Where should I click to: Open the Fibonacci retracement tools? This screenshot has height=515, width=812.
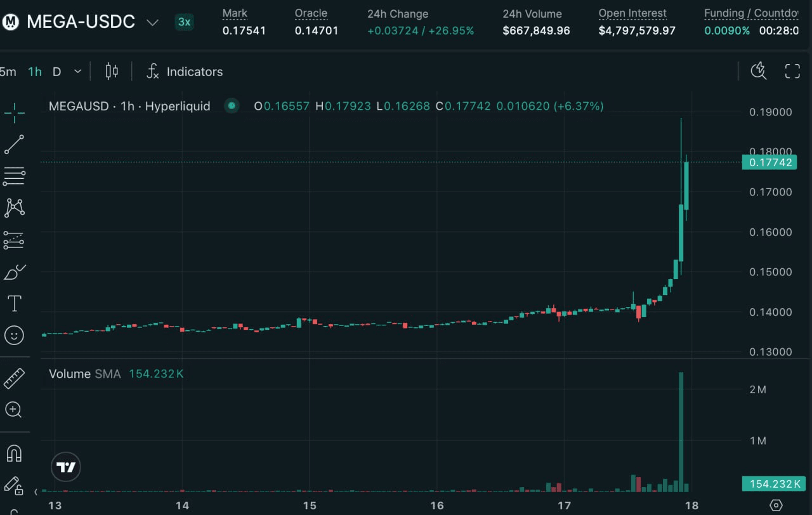tap(14, 176)
